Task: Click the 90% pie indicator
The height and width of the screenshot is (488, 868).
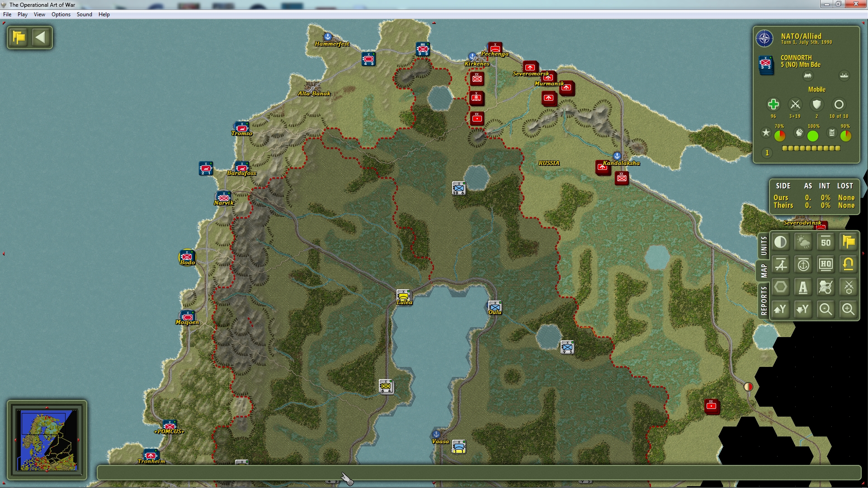Action: click(x=846, y=136)
